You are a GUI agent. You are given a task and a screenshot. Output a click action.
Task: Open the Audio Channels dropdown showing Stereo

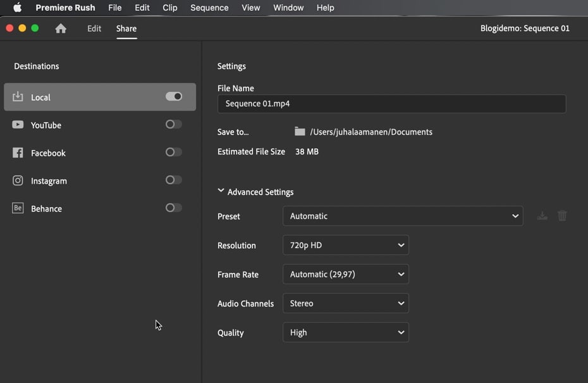pyautogui.click(x=345, y=303)
